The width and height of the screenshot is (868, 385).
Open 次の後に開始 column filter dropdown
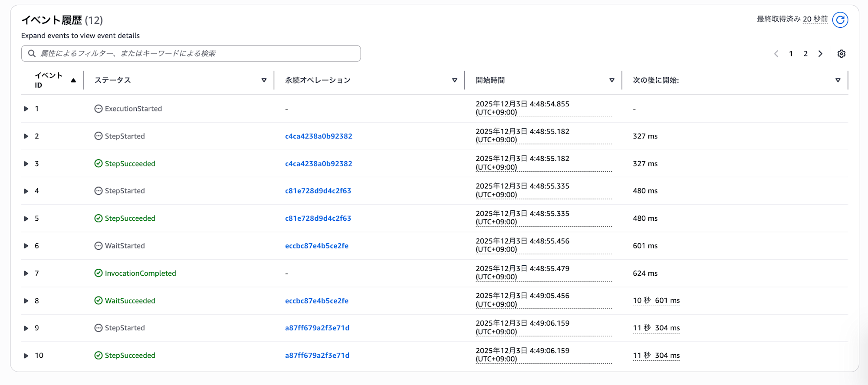(x=838, y=80)
